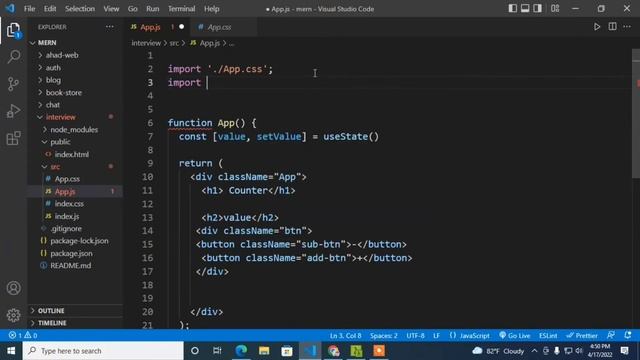Open the Accounts menu icon

(13, 288)
